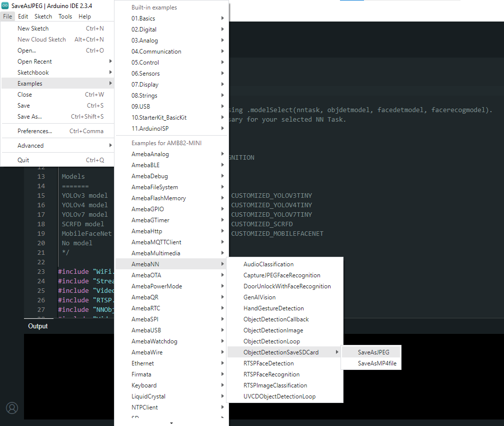Choose New Sketch from File menu
This screenshot has height=426, width=504.
point(57,29)
